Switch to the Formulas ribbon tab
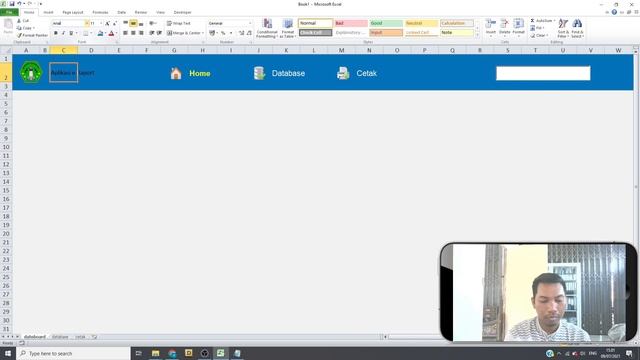The image size is (640, 360). [100, 12]
